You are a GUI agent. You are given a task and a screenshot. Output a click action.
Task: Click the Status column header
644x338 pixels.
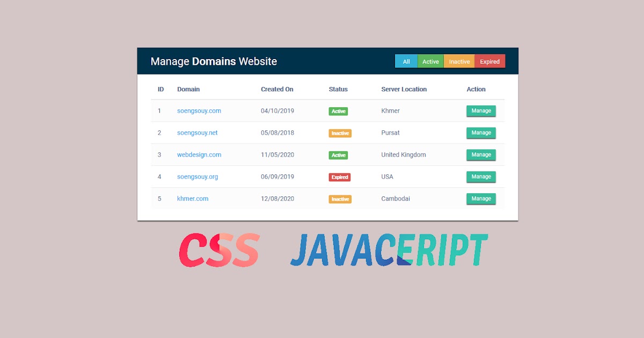tap(338, 90)
